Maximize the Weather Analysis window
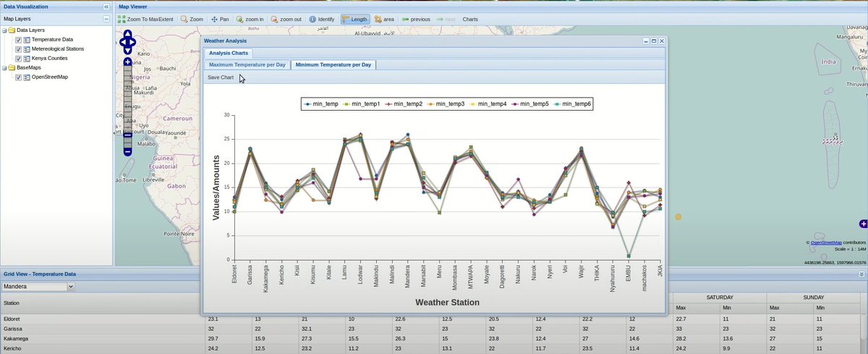 click(x=653, y=41)
